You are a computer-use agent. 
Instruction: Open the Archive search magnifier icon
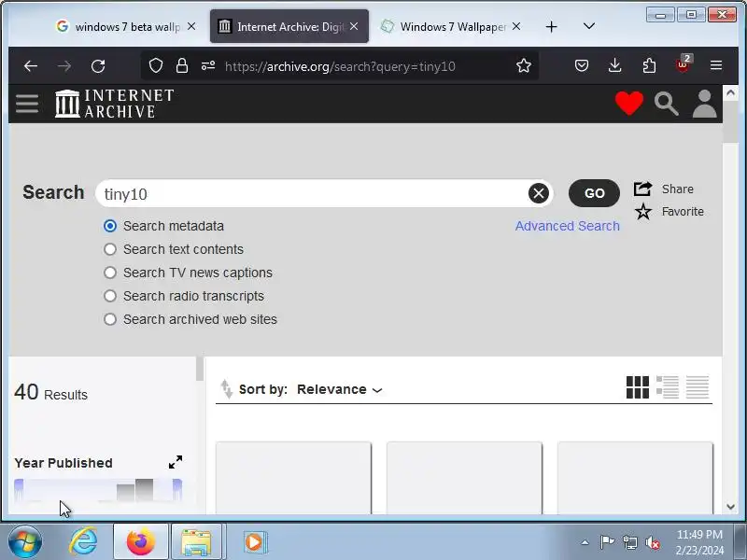pos(666,104)
